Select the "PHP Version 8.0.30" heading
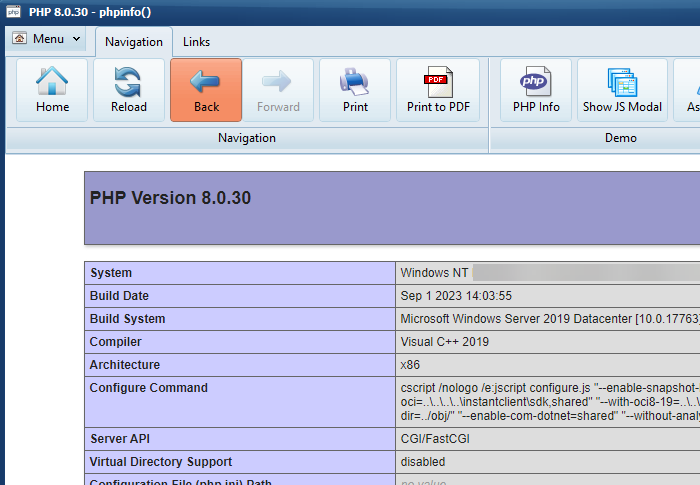 click(x=170, y=198)
